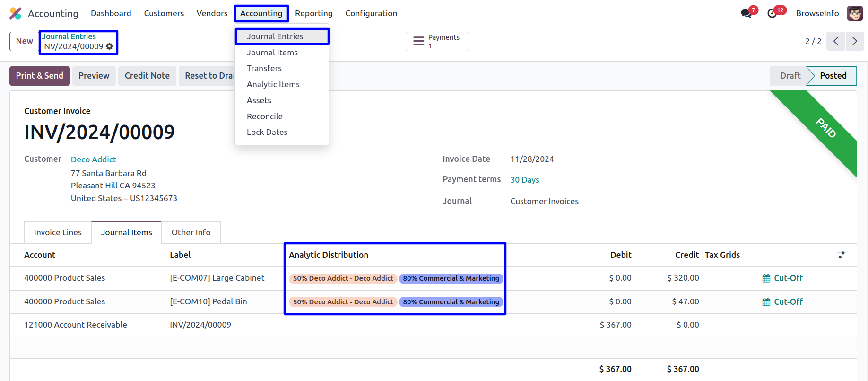Open the messages chat bubble icon
The image size is (868, 381).
coord(746,13)
